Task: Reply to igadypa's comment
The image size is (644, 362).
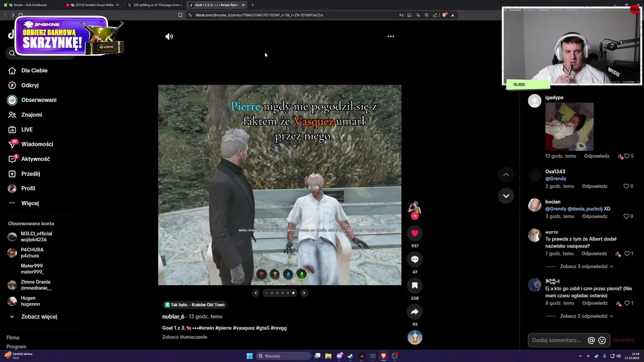Action: (x=597, y=156)
